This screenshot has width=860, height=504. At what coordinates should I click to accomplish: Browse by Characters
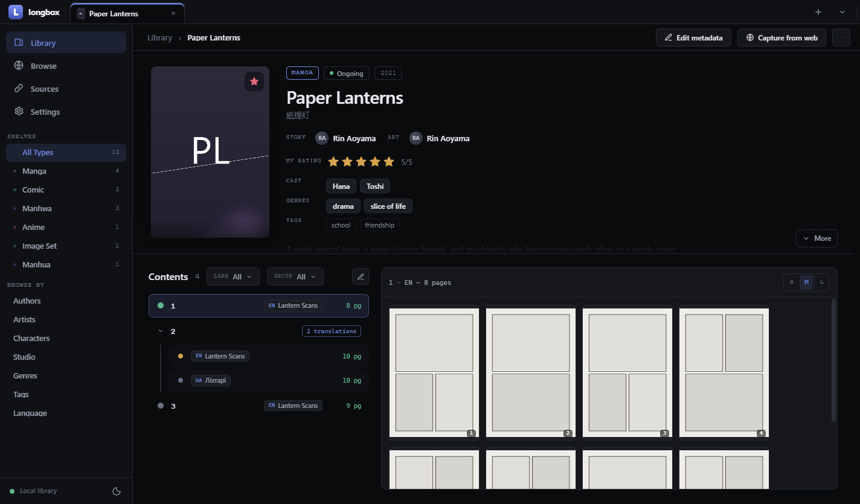pyautogui.click(x=66, y=339)
